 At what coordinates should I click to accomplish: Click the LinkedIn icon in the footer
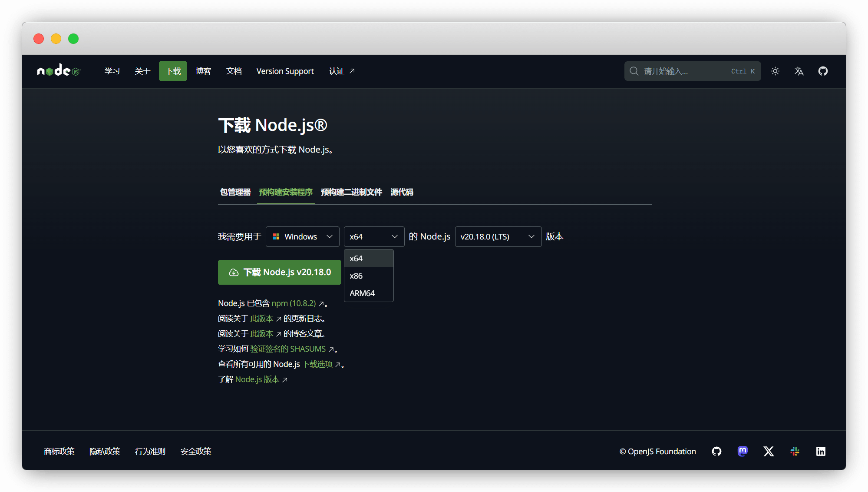click(x=821, y=451)
